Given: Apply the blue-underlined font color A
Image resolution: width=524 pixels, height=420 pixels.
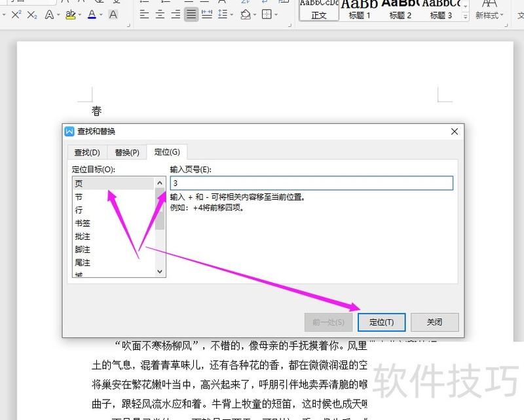Looking at the screenshot, I should (92, 14).
